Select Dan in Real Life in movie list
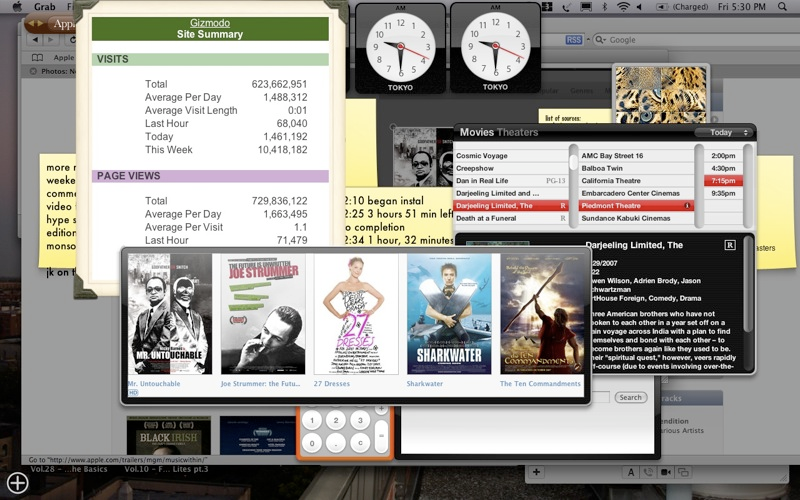This screenshot has height=500, width=800. click(511, 181)
